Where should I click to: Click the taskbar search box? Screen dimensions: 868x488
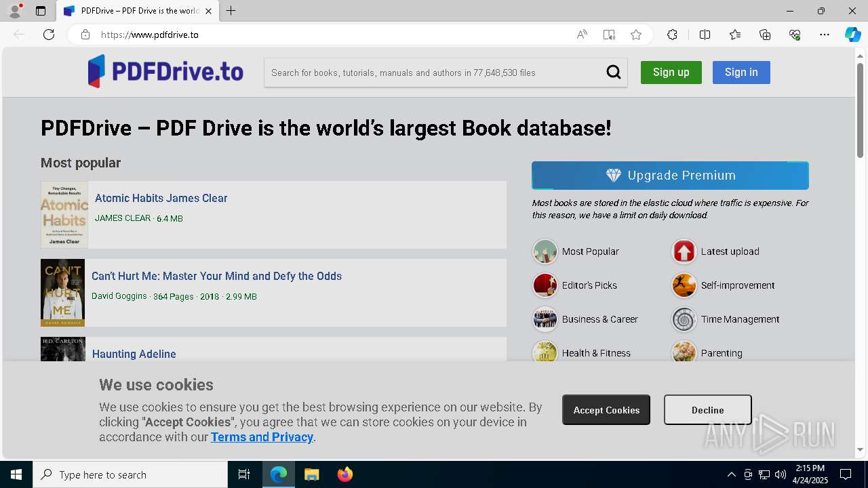(130, 474)
